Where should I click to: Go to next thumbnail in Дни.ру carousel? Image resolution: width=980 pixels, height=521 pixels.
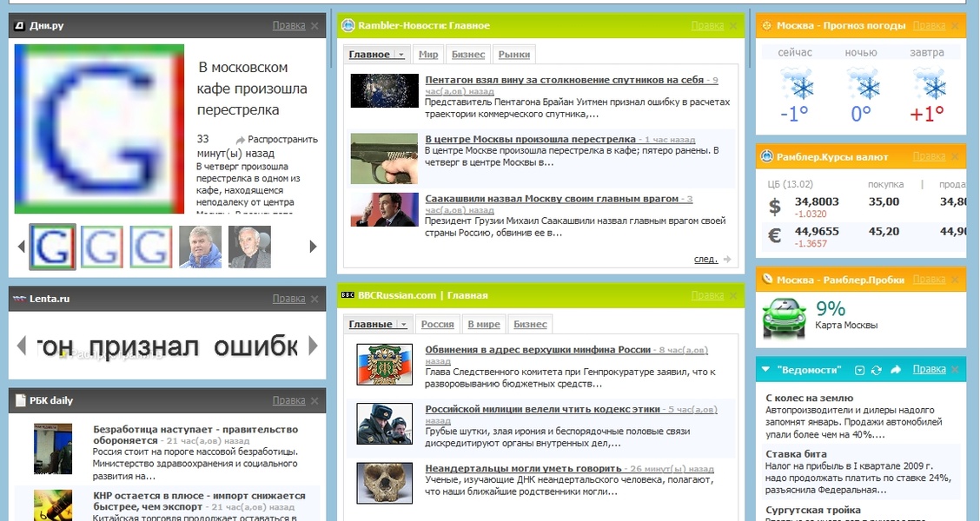coord(313,246)
